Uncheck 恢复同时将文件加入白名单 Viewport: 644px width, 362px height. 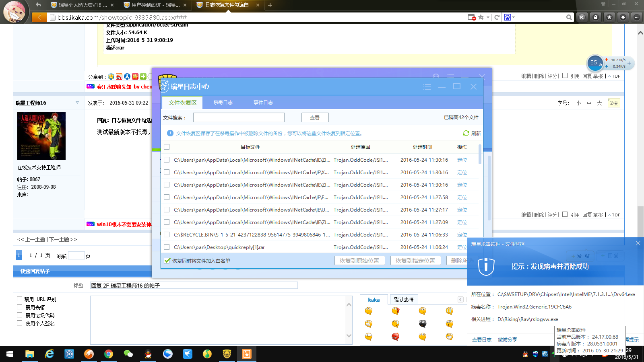point(167,261)
